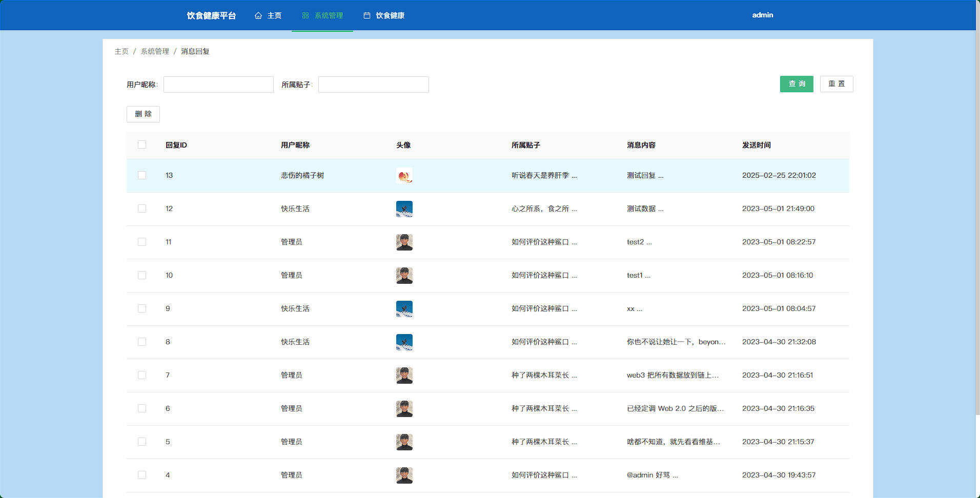
Task: Click timestamp 2023-05-01 21:49:00
Action: (x=778, y=209)
